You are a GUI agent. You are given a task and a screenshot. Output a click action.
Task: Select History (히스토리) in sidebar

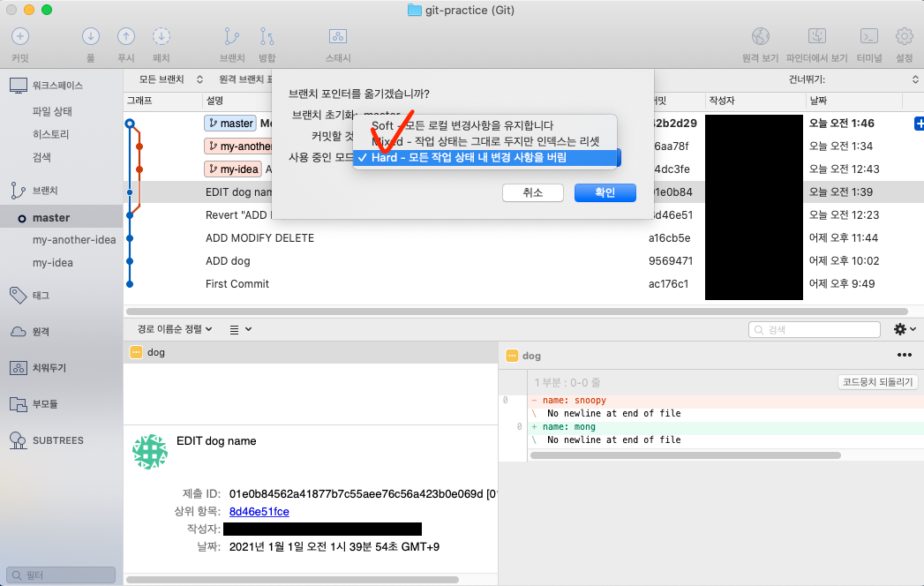(50, 134)
